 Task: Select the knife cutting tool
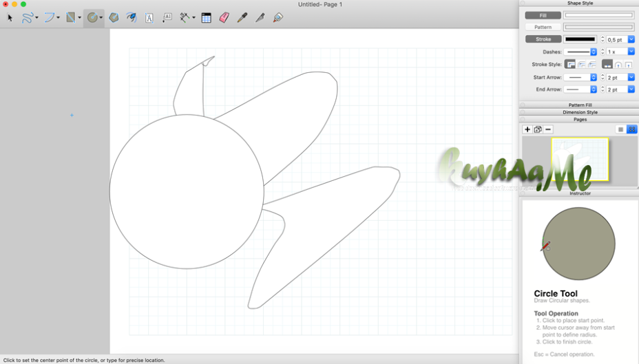(x=260, y=17)
